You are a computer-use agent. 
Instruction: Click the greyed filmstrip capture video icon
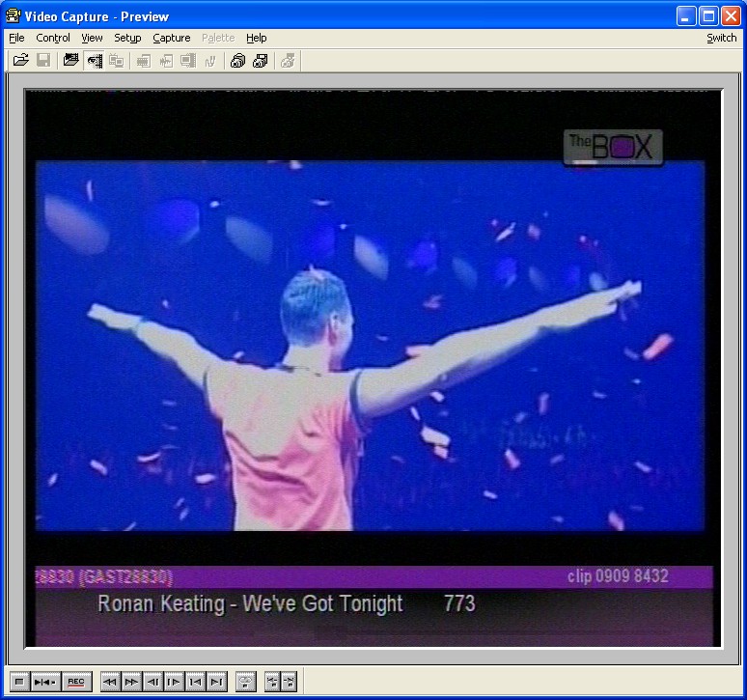click(x=144, y=61)
